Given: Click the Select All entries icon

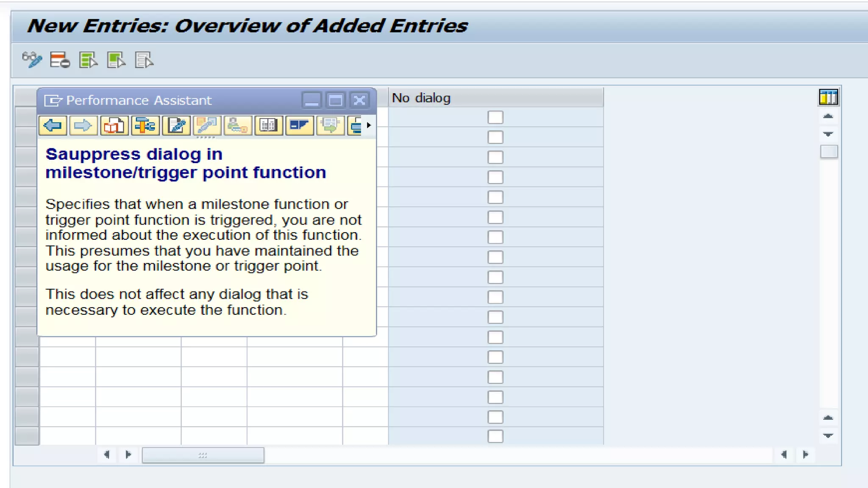Looking at the screenshot, I should (88, 60).
